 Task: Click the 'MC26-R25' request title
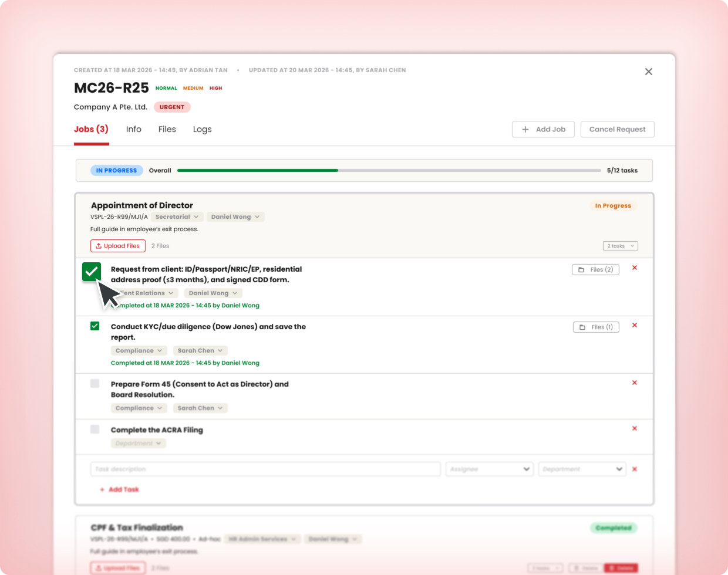(112, 88)
